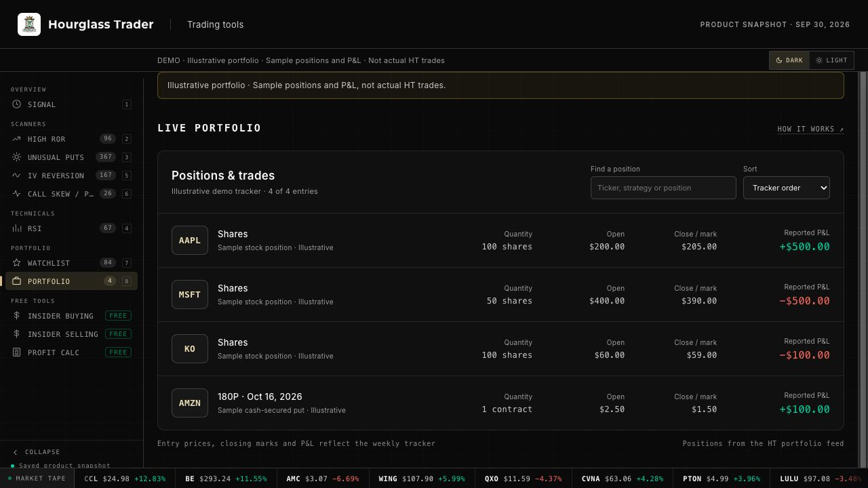The height and width of the screenshot is (488, 868).
Task: Click the +$500.00 reported P&L value
Action: click(804, 247)
